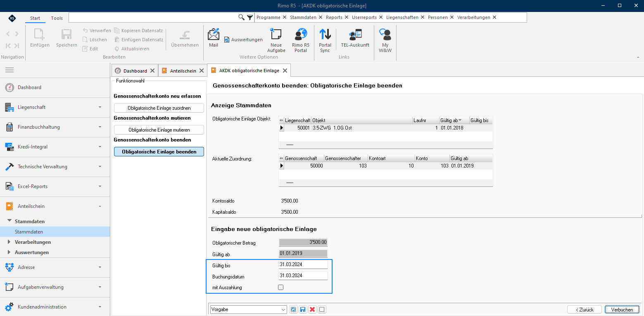644x316 pixels.
Task: Open the Mail tool in the ribbon
Action: point(214,38)
